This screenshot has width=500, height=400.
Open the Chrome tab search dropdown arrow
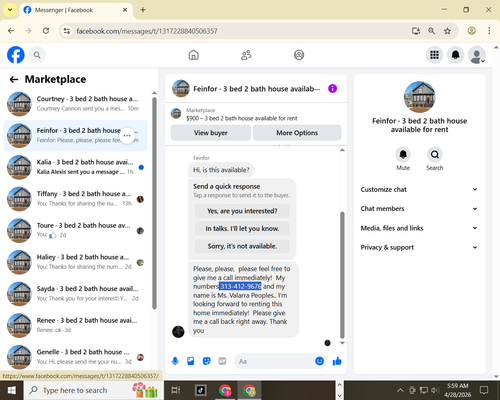[x=10, y=10]
